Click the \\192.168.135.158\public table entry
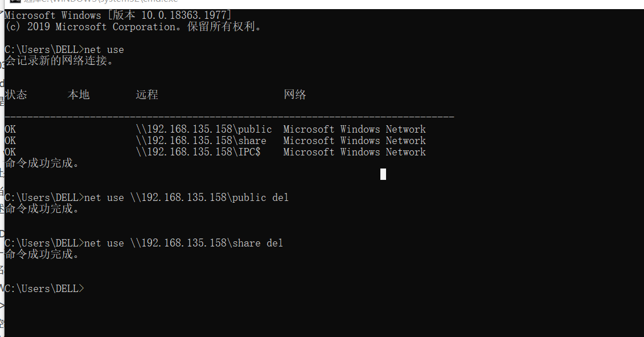Viewport: 644px width, 337px height. 204,129
